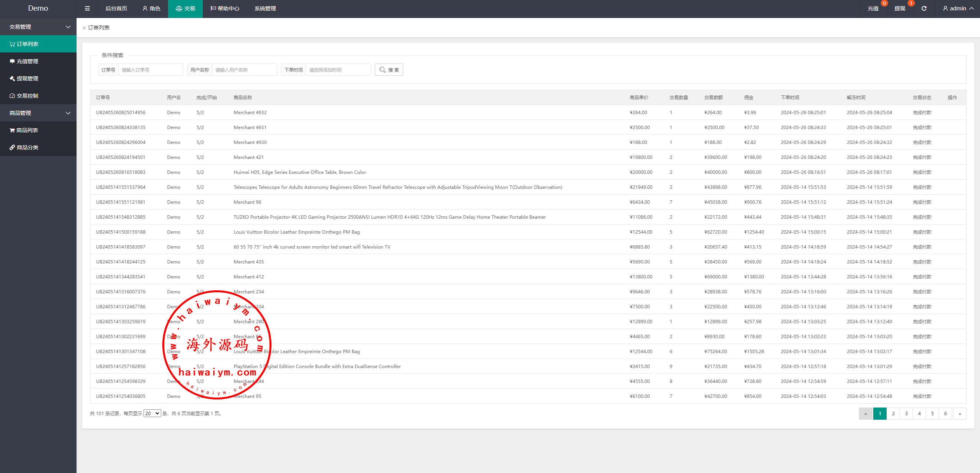This screenshot has width=980, height=473.
Task: Focus the 订单号 order number input field
Action: pyautogui.click(x=150, y=70)
